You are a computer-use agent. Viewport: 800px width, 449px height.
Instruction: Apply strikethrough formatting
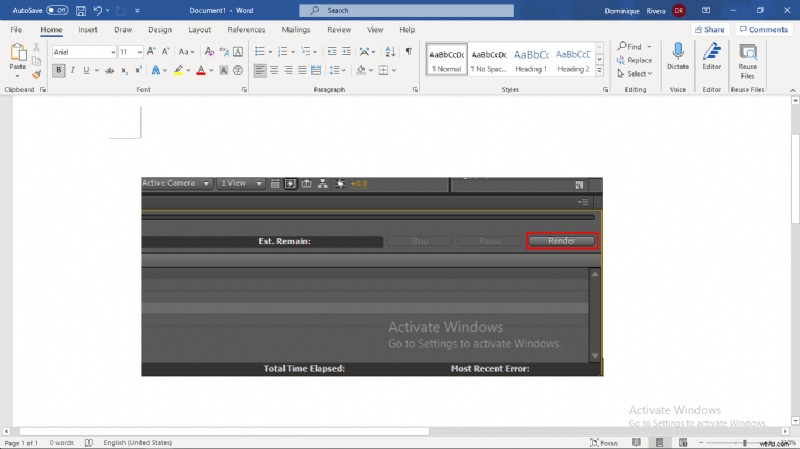click(x=108, y=70)
